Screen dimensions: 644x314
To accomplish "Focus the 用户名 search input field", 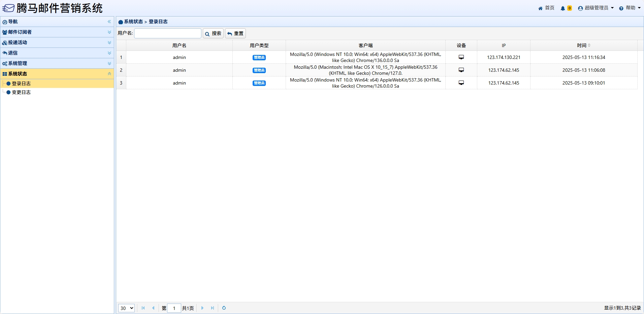I will coord(168,33).
